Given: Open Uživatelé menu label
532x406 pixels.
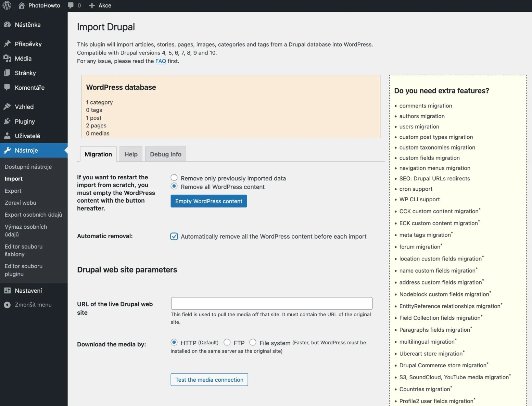Looking at the screenshot, I should coord(27,136).
